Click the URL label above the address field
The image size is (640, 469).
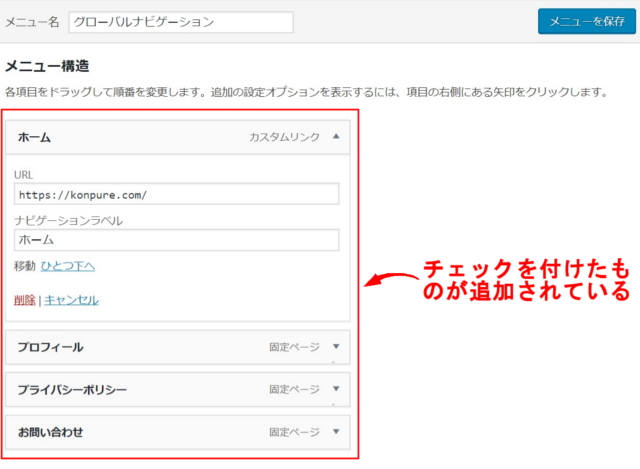coord(23,175)
